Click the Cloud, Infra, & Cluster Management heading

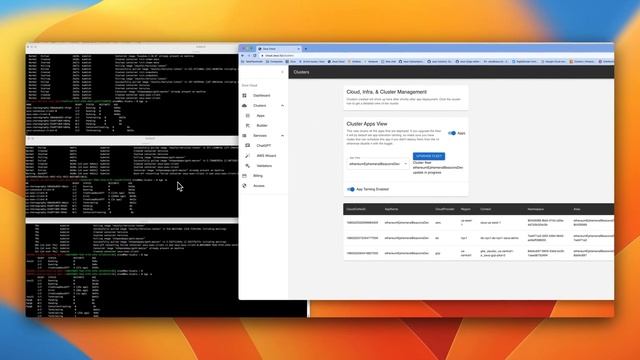387,92
